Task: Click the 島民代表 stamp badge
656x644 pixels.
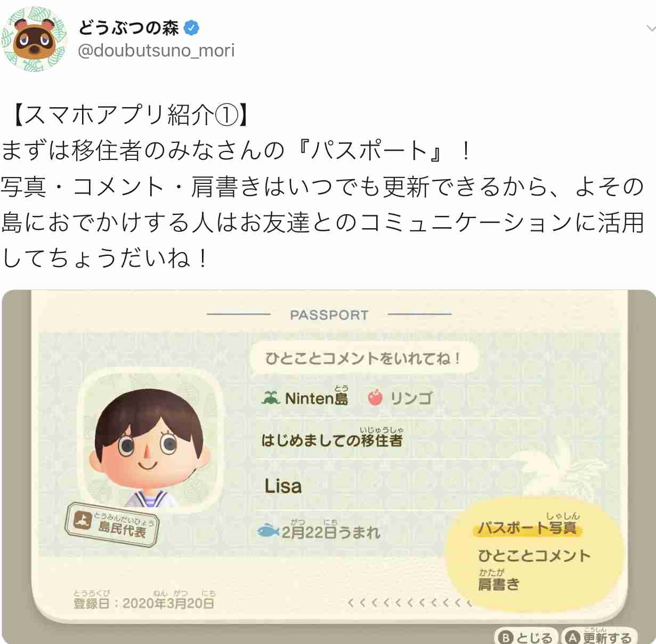Action: tap(113, 525)
